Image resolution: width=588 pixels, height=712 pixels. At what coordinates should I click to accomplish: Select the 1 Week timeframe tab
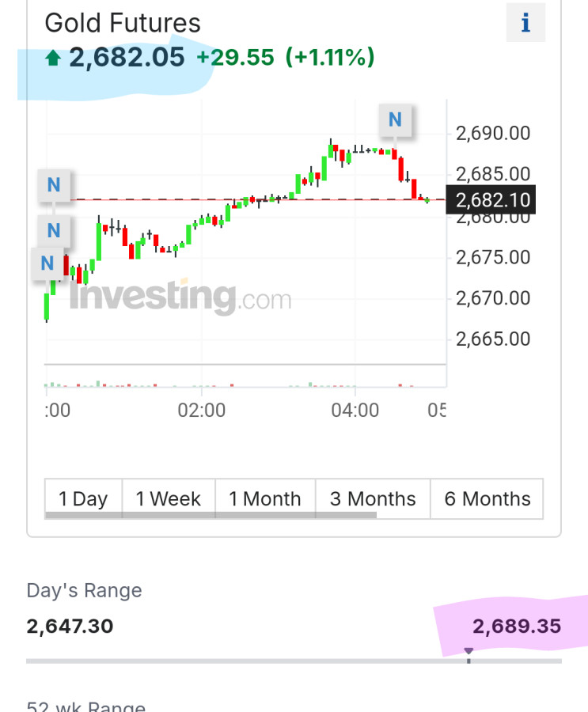[x=169, y=498]
